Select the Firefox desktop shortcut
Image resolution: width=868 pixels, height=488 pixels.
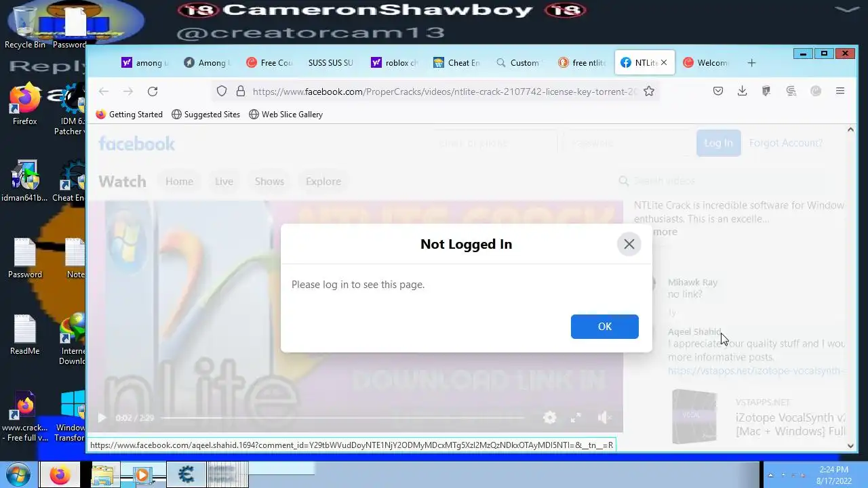pos(25,104)
